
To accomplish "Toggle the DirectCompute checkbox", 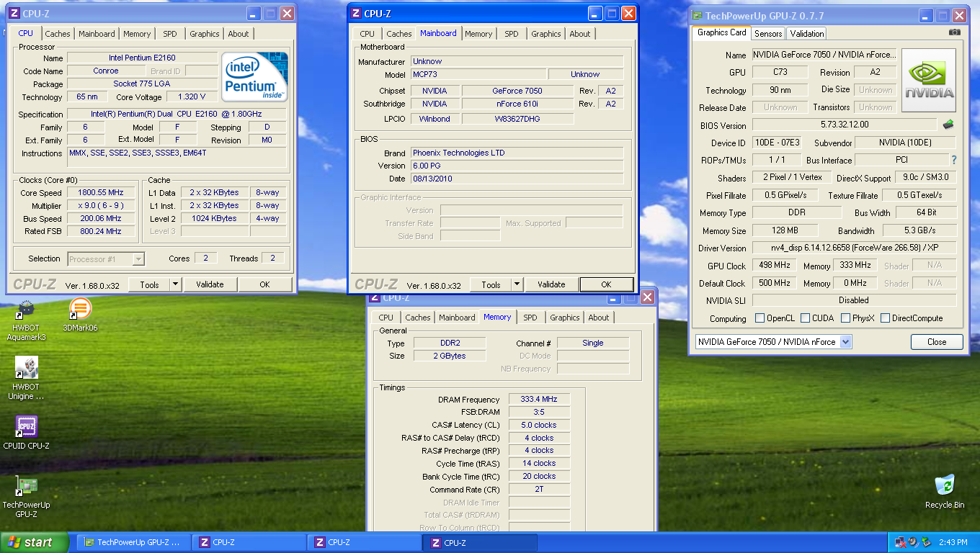I will pos(885,318).
